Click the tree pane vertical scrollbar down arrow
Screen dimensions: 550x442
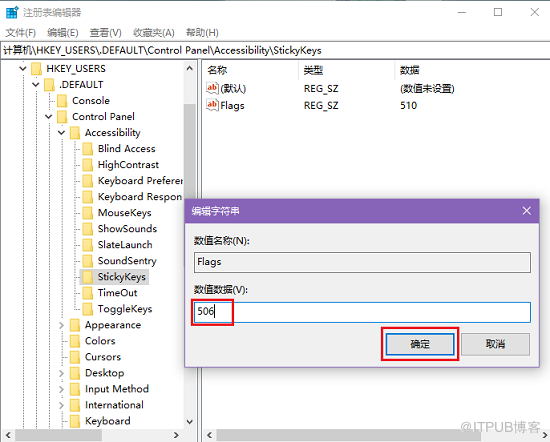pyautogui.click(x=190, y=422)
